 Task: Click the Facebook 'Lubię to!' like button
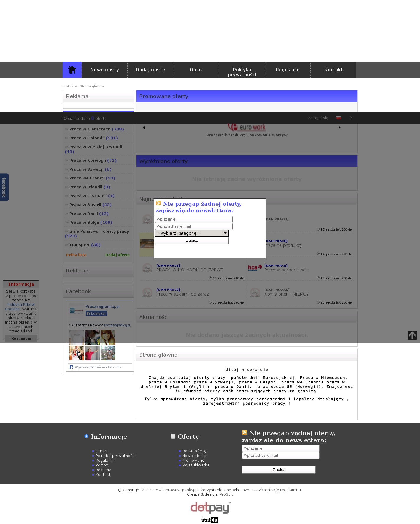pyautogui.click(x=96, y=314)
